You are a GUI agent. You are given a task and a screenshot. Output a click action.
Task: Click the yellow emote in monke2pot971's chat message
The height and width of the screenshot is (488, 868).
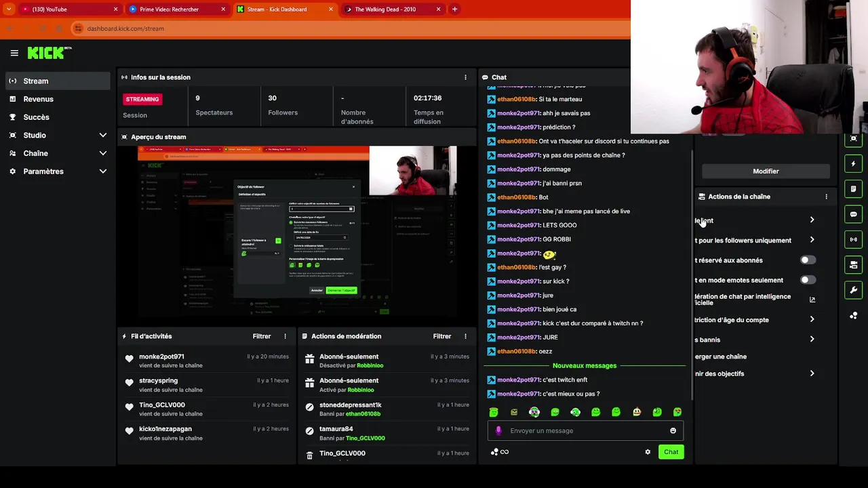pyautogui.click(x=549, y=253)
